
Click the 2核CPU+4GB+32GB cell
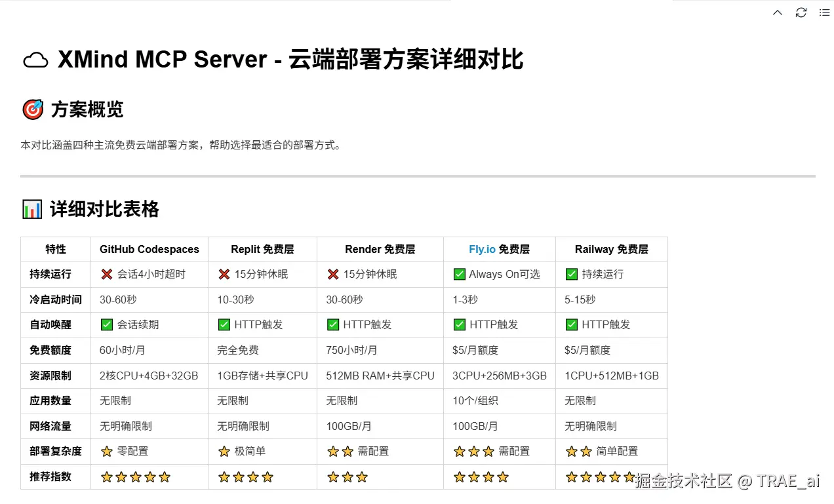click(x=149, y=376)
